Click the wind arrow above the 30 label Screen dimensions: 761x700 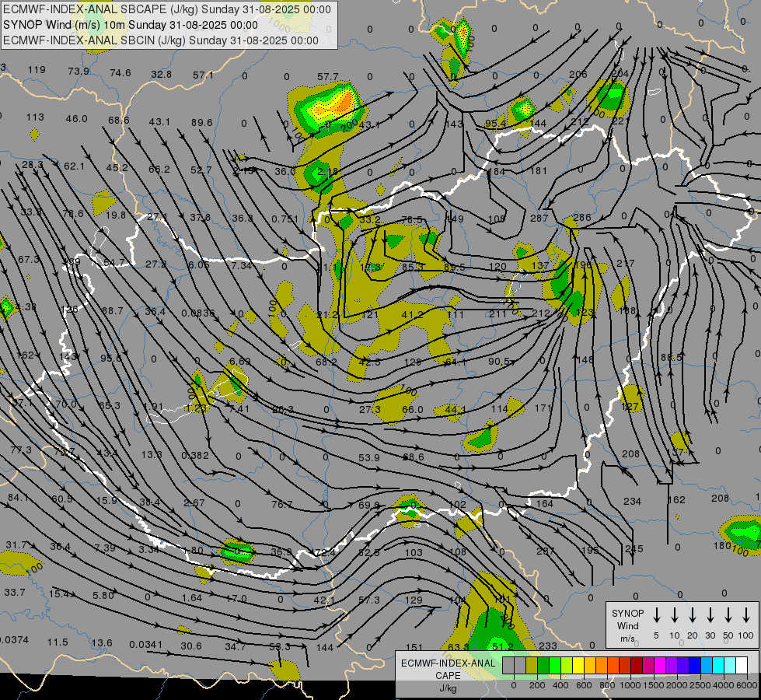point(710,614)
